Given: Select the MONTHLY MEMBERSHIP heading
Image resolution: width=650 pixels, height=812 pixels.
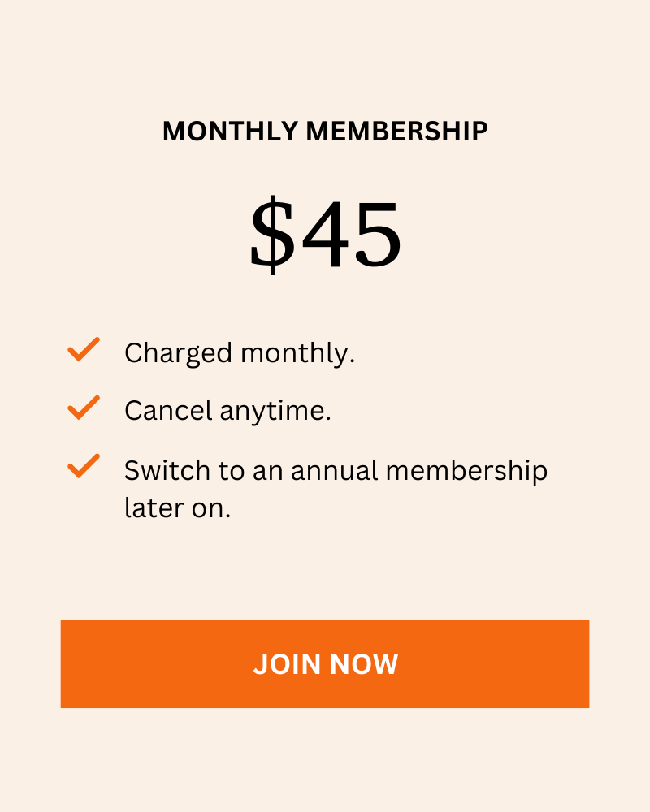Looking at the screenshot, I should point(325,131).
